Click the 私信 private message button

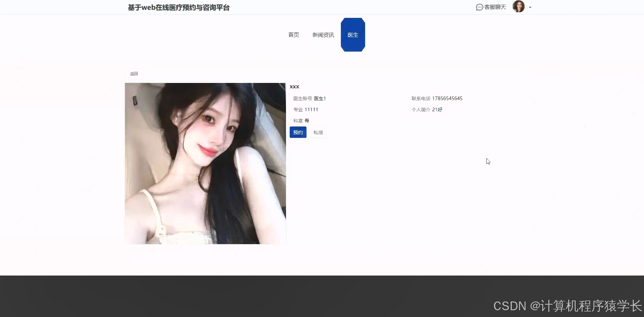(318, 132)
